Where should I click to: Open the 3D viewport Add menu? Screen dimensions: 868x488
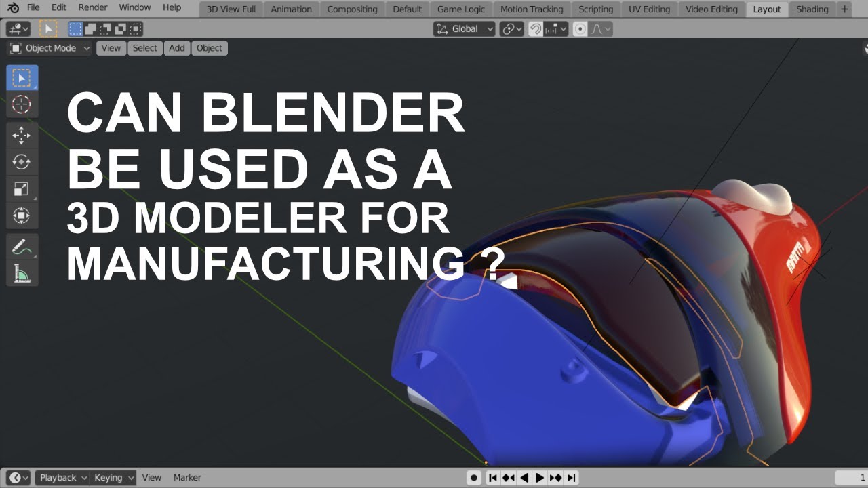177,48
